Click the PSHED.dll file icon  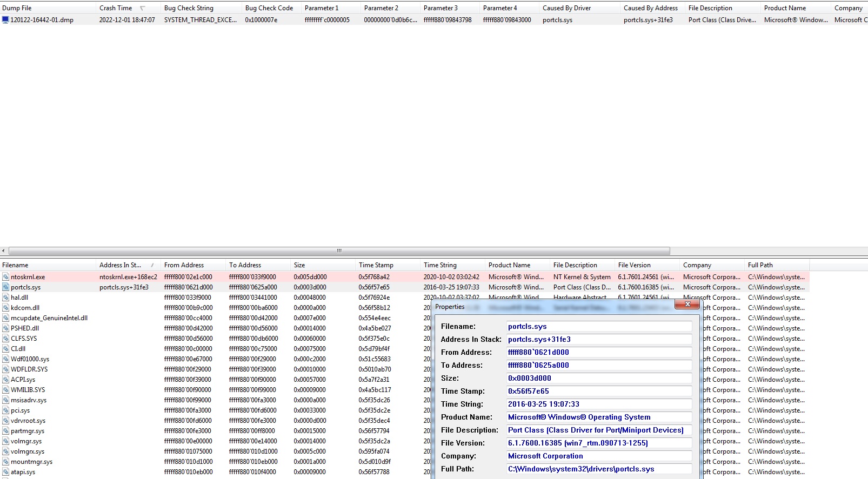click(5, 328)
